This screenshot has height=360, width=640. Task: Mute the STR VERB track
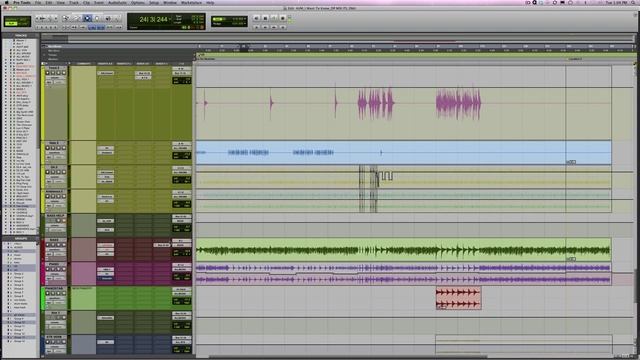click(x=64, y=342)
